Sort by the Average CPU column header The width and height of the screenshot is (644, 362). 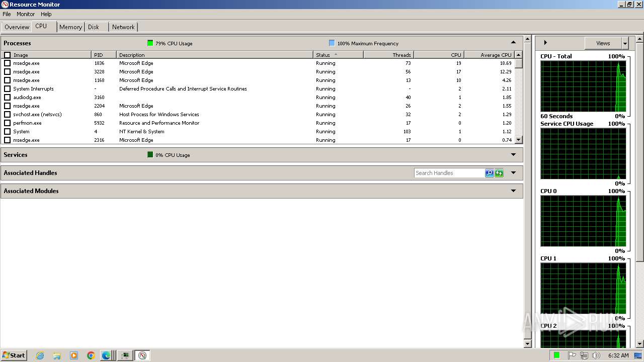click(x=489, y=55)
